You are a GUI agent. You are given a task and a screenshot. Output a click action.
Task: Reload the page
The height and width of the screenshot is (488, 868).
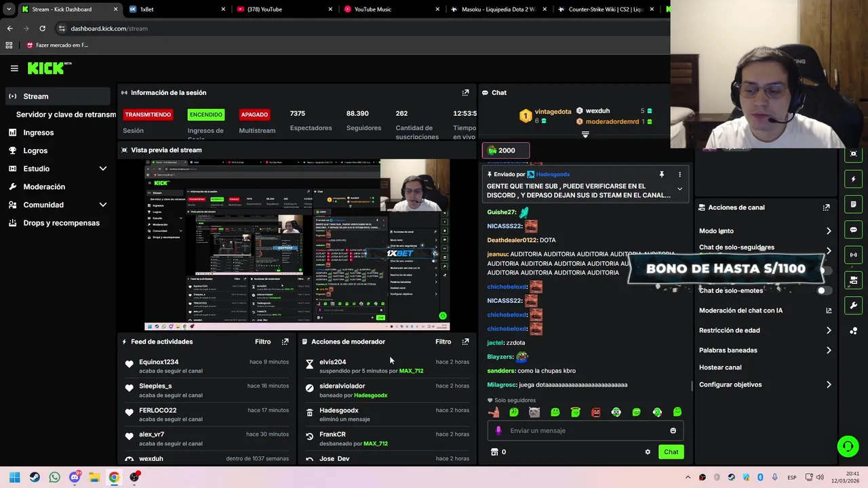[42, 28]
